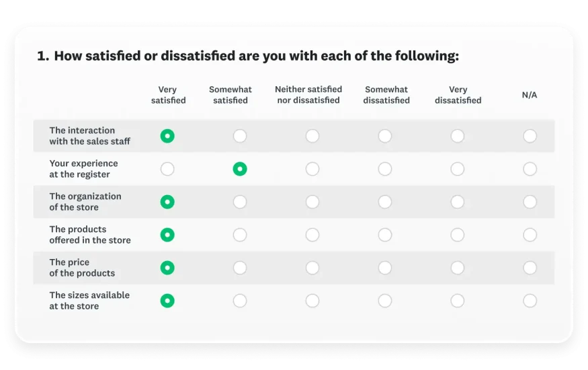Mark store organization as Neither satisfied nor dissatisfied

point(312,202)
